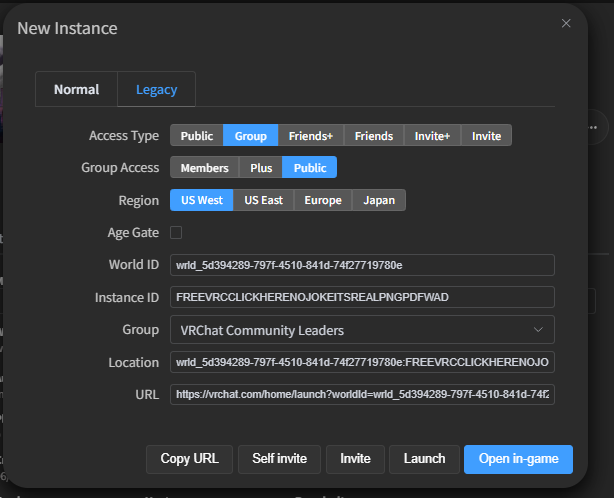Switch to the Legacy tab
The width and height of the screenshot is (614, 498).
pos(156,89)
